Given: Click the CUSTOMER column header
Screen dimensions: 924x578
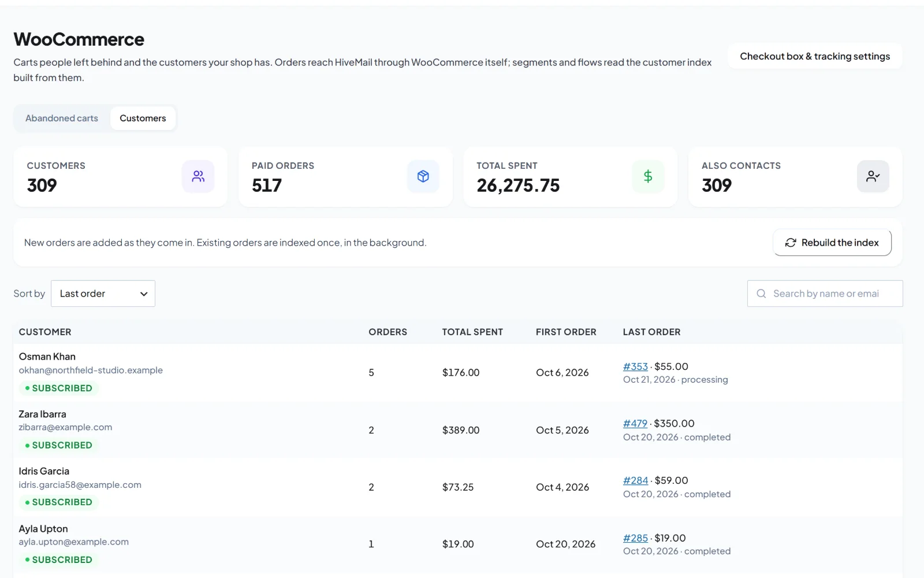Looking at the screenshot, I should coord(45,332).
